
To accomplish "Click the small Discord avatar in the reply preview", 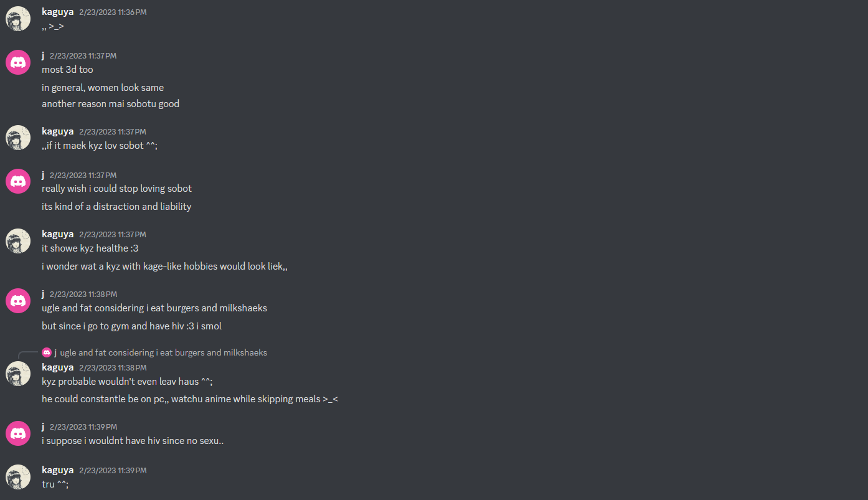I will click(47, 352).
